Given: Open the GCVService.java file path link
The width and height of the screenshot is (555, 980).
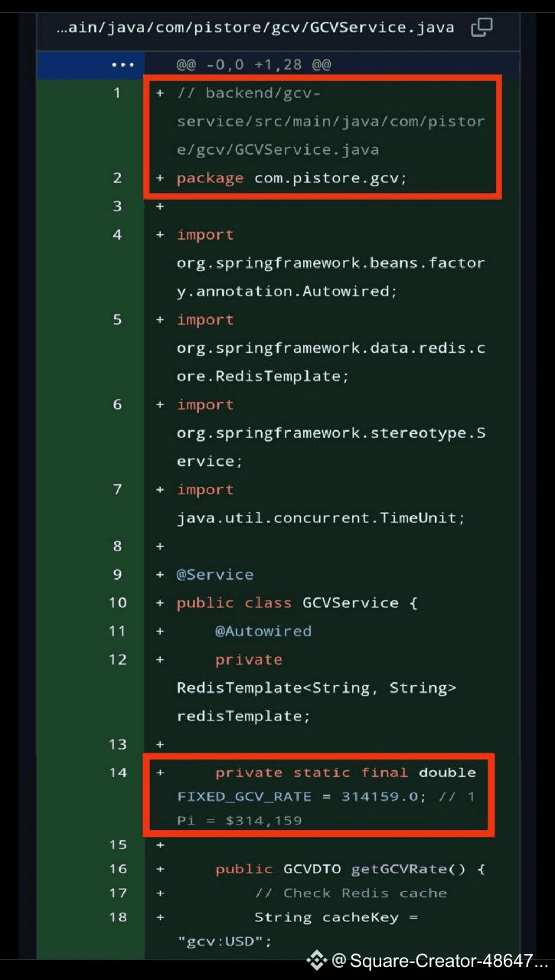Looking at the screenshot, I should coord(255,28).
